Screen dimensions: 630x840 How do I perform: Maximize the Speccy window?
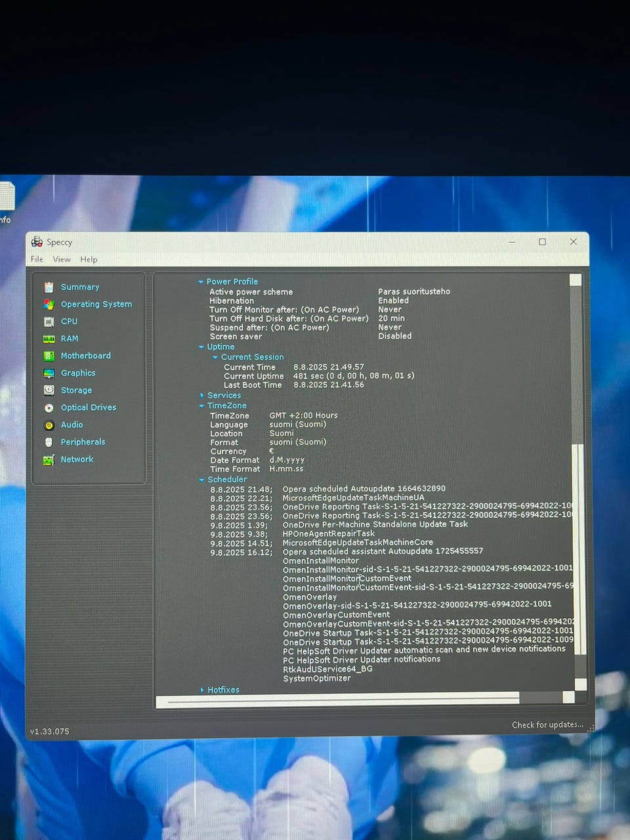542,241
